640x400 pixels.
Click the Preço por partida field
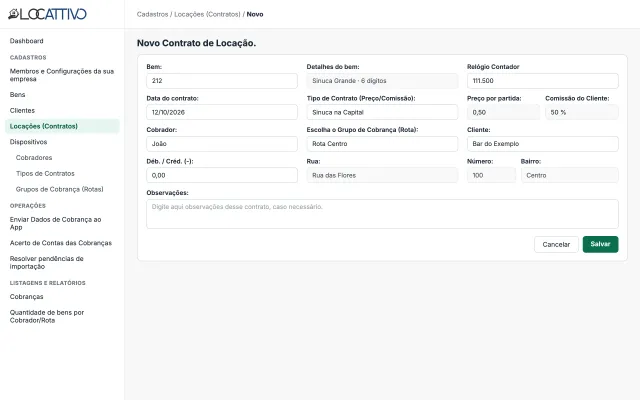[504, 112]
